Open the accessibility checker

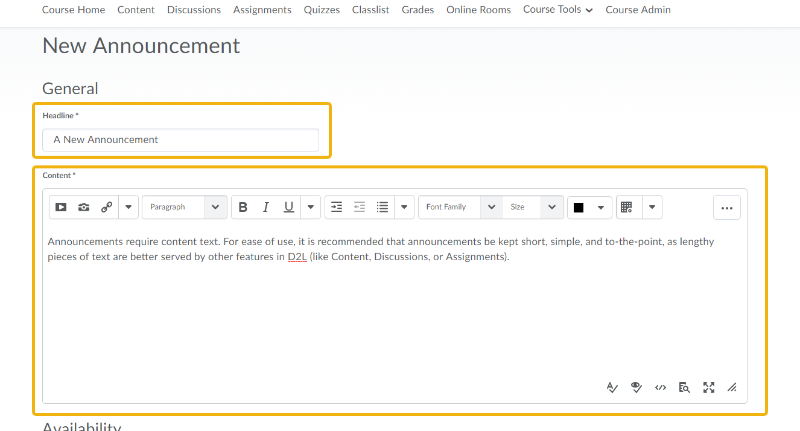tap(636, 387)
